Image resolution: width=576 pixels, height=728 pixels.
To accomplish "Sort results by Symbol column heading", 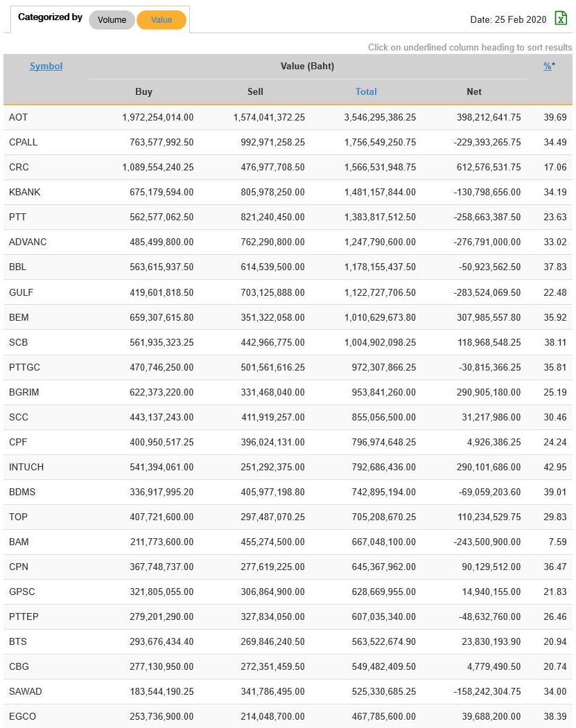I will [x=46, y=66].
